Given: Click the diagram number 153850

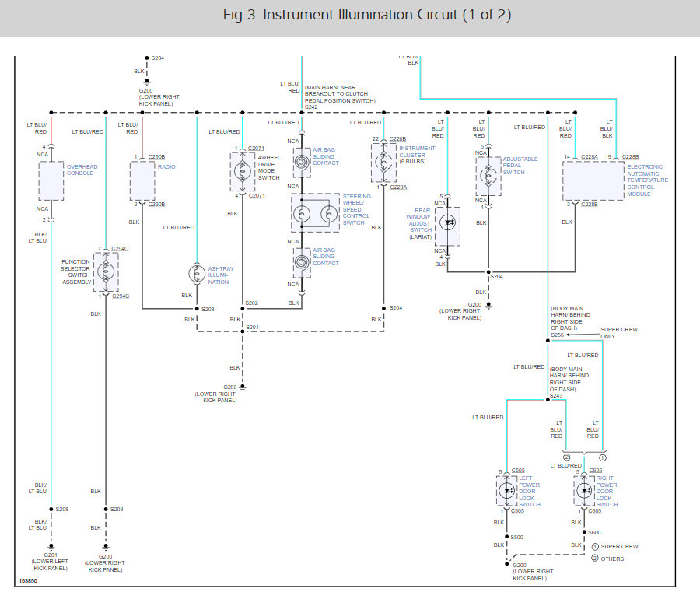Looking at the screenshot, I should point(28,580).
